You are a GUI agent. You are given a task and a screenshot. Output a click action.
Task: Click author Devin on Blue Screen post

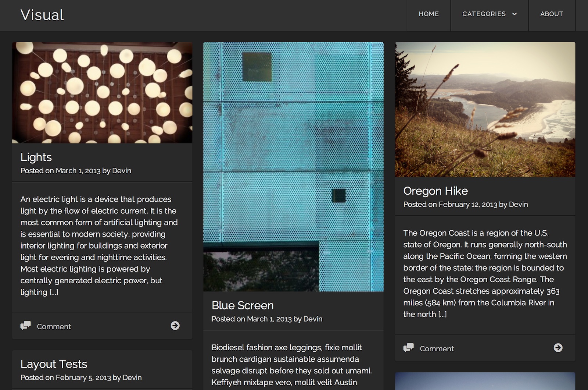[x=313, y=319]
